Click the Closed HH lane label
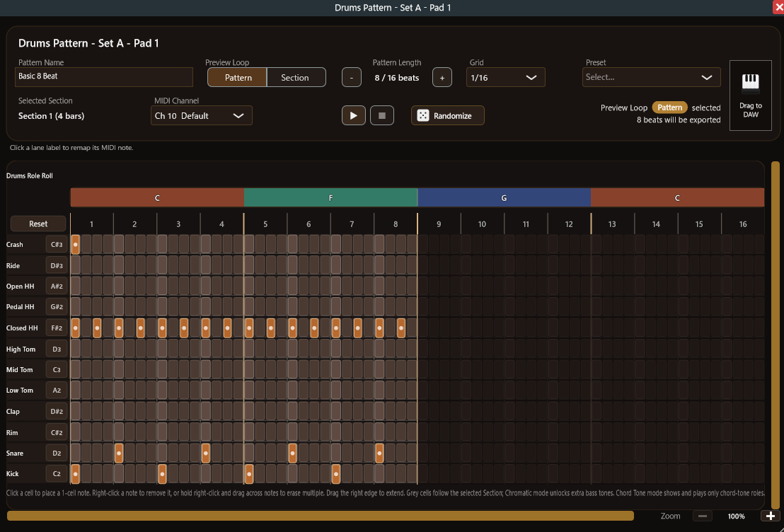This screenshot has width=784, height=532. [x=22, y=328]
